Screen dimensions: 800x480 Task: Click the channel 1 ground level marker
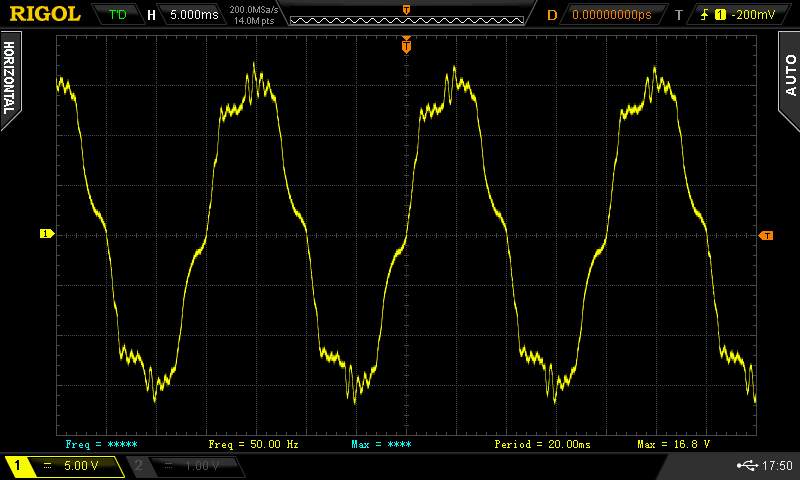coord(46,234)
